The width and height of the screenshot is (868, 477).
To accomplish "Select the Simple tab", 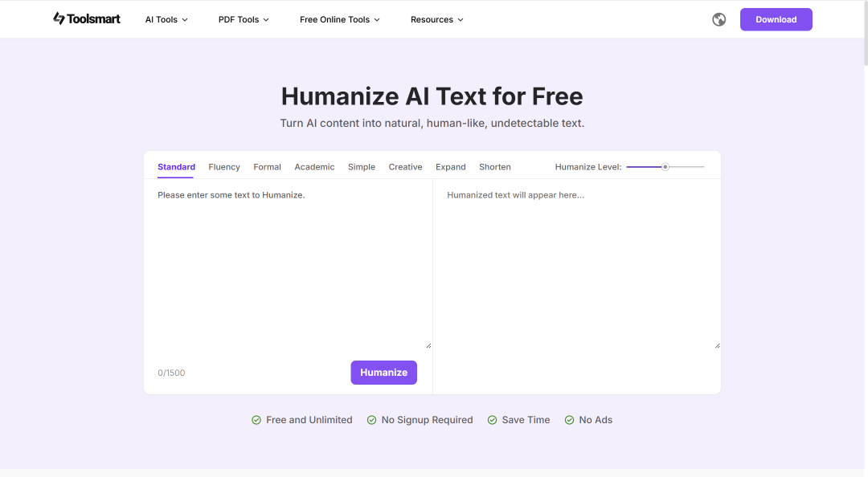I will click(362, 166).
